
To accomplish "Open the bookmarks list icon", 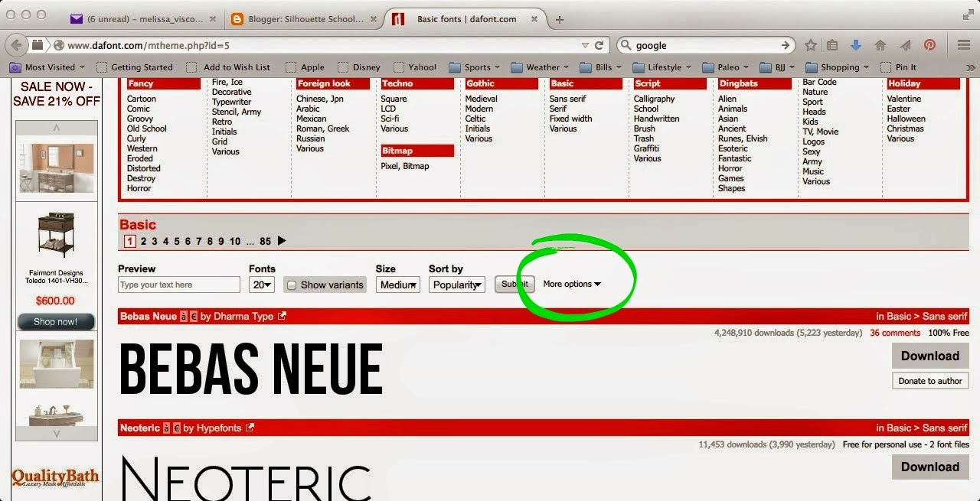I will (x=833, y=45).
